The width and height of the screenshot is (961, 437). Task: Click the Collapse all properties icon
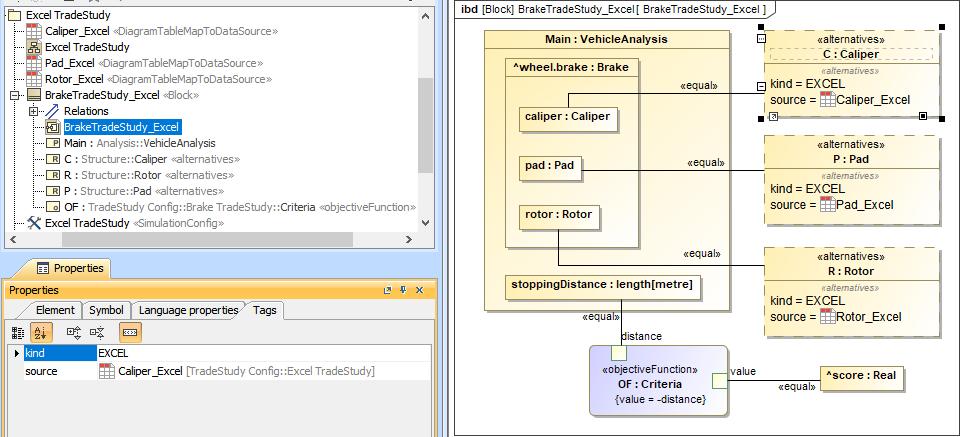point(97,332)
